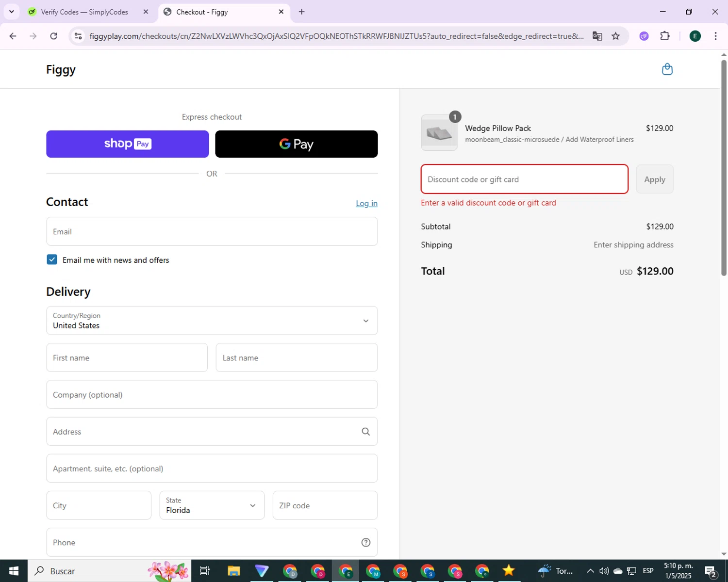728x582 pixels.
Task: Click the taskbar Buscar search box
Action: (x=110, y=571)
